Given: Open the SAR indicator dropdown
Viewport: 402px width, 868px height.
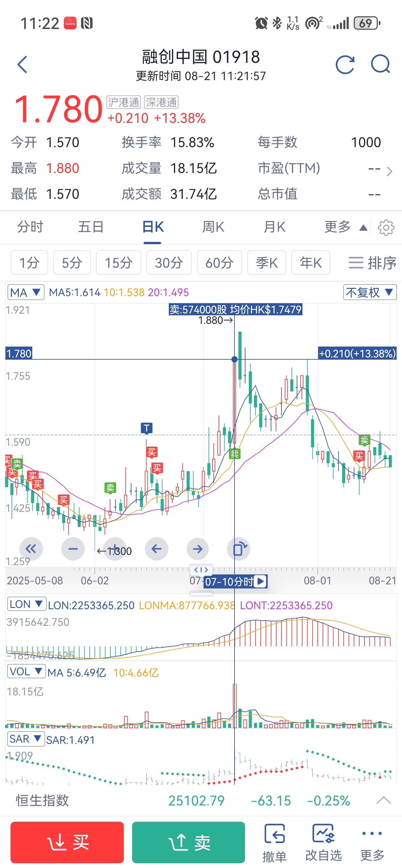Looking at the screenshot, I should click(26, 739).
